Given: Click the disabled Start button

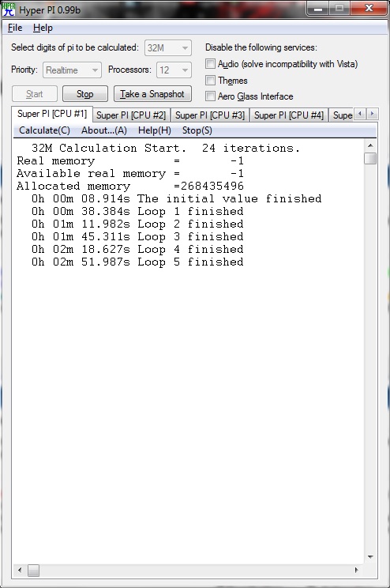Looking at the screenshot, I should (35, 94).
